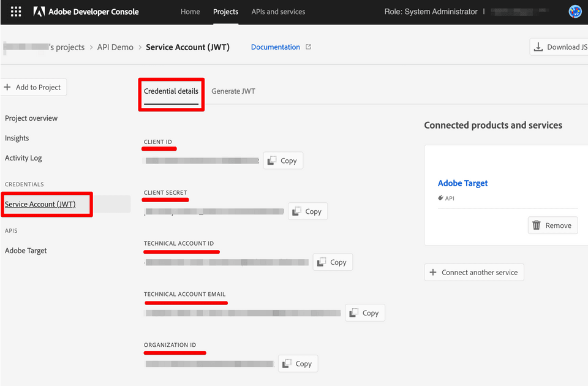Screen dimensions: 588x386
Task: Click the copy icon for Organization ID
Action: tap(287, 363)
